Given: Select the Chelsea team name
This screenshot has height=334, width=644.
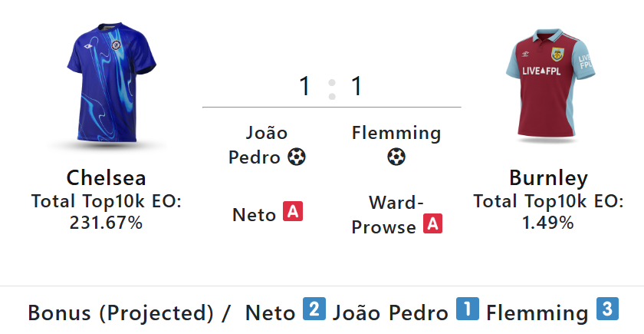Looking at the screenshot, I should coord(107,178).
